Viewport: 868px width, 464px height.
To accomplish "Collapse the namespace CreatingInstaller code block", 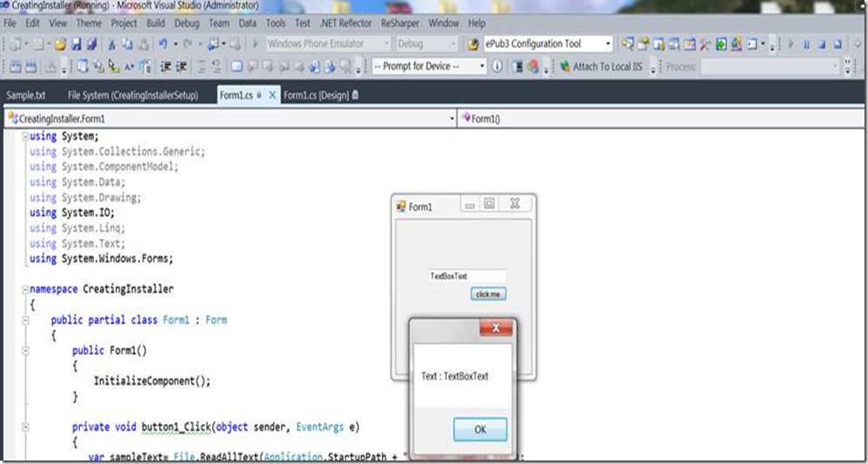I will pyautogui.click(x=26, y=289).
